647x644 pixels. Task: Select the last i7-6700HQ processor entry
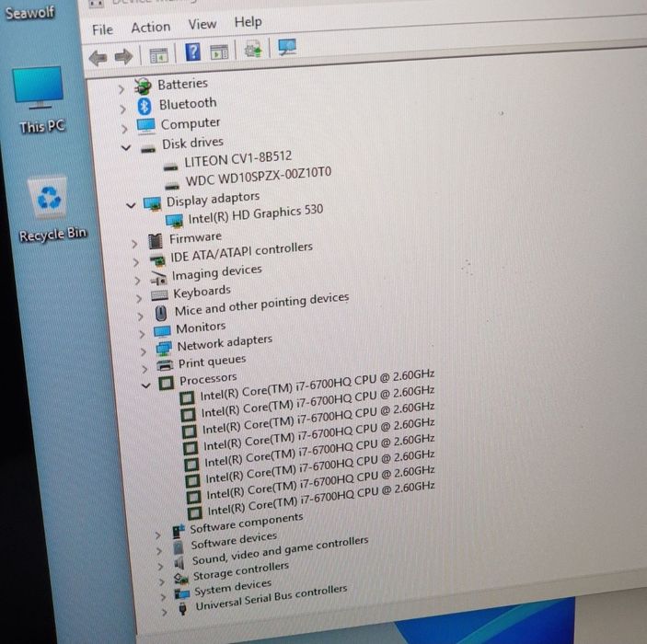pos(321,499)
